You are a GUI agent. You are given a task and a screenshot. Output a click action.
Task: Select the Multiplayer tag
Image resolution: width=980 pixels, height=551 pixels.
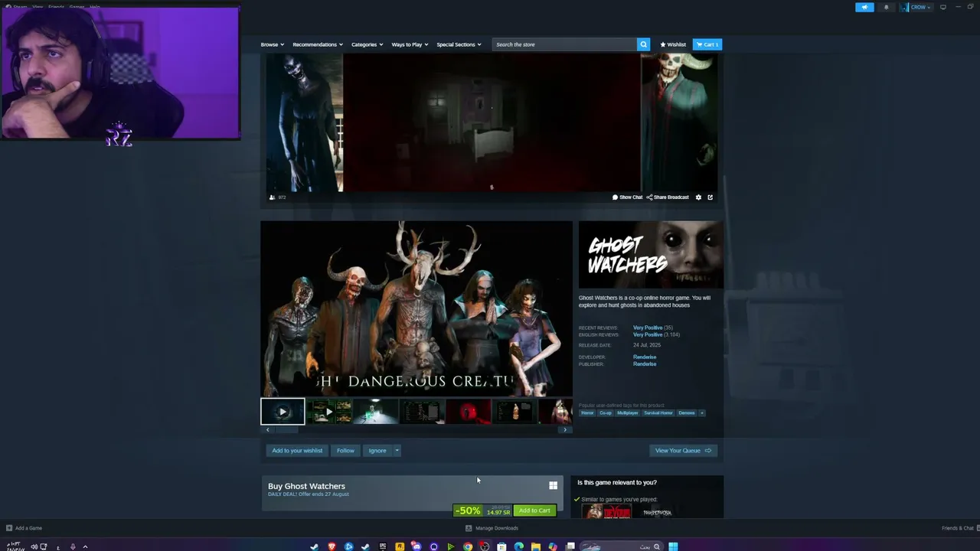pos(627,413)
